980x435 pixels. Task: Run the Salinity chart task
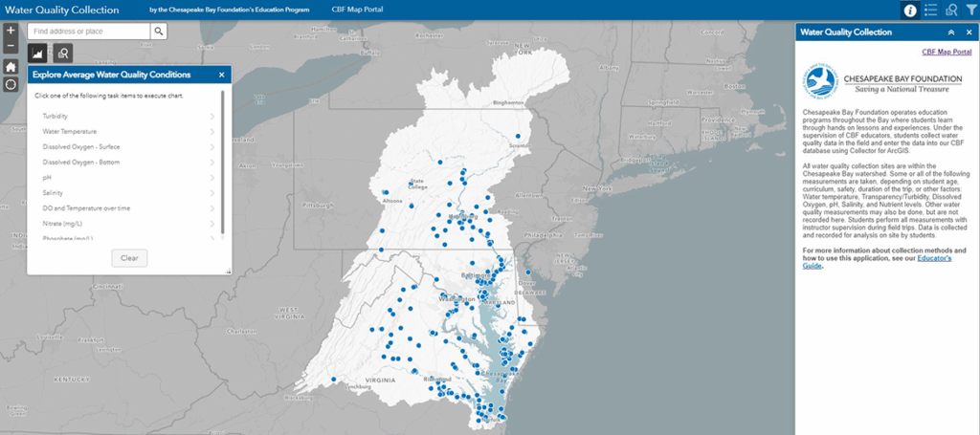click(128, 193)
